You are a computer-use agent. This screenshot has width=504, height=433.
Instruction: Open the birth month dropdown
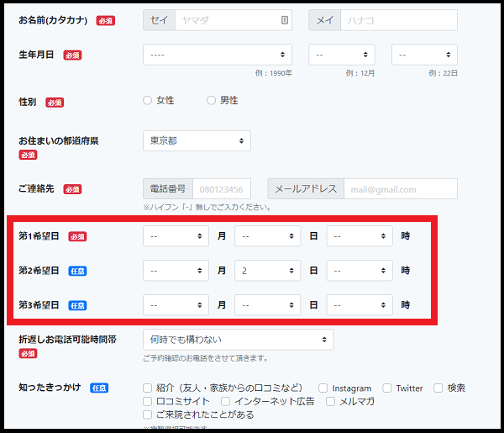click(341, 55)
